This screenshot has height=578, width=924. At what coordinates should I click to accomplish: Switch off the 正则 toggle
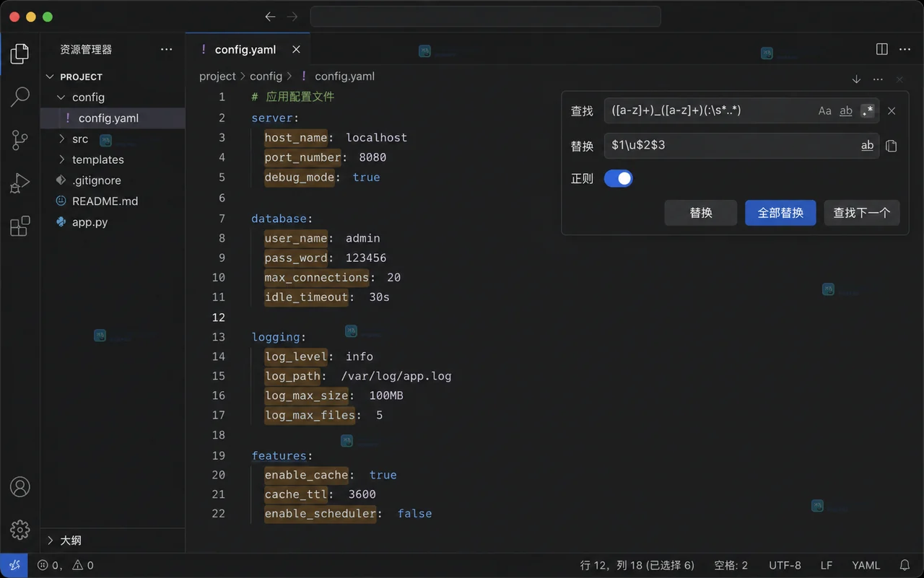click(x=619, y=178)
